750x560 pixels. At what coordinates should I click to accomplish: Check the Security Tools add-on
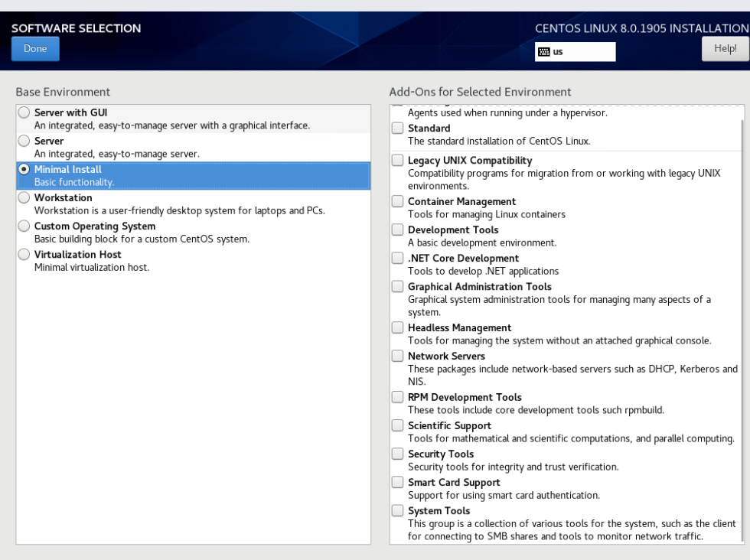click(397, 454)
